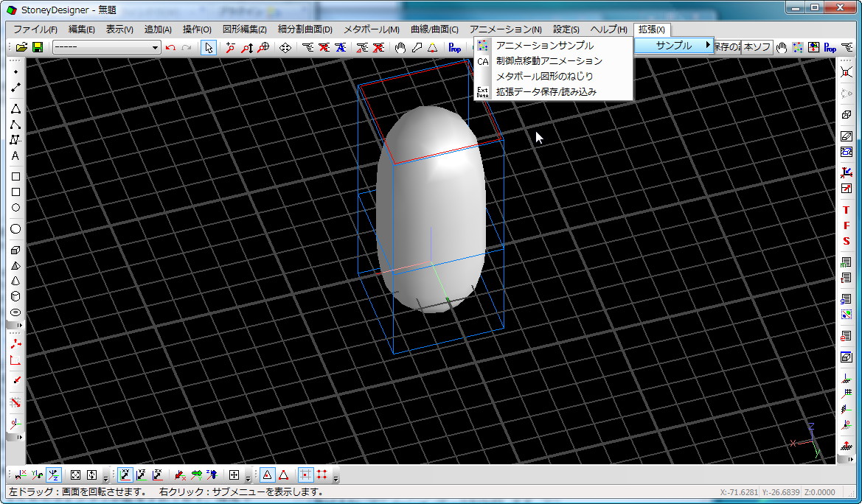Select the cylinder primitive tool in left toolbar

[x=15, y=296]
